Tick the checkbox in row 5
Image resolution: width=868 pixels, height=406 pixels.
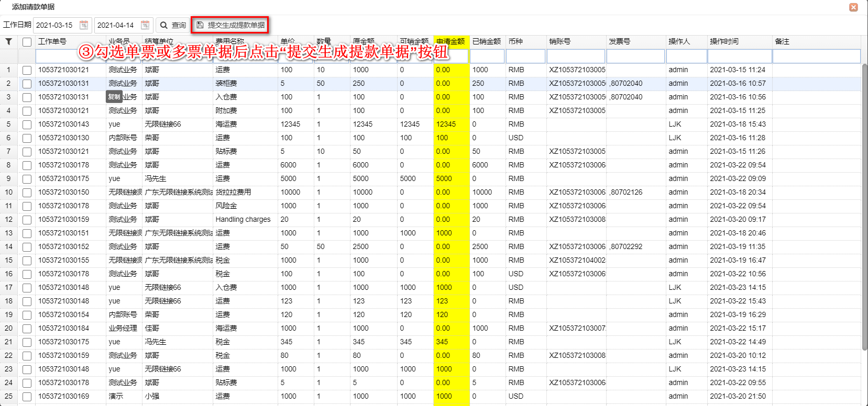tap(27, 125)
